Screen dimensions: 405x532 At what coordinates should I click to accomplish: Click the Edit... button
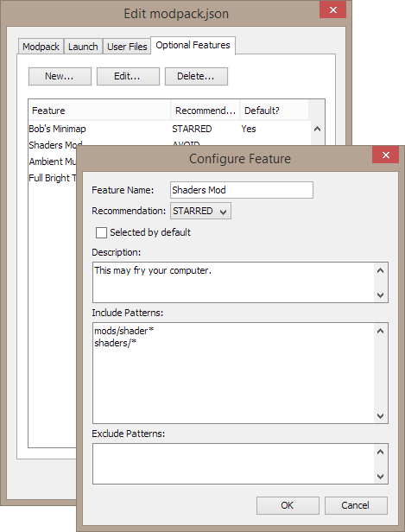pos(128,76)
